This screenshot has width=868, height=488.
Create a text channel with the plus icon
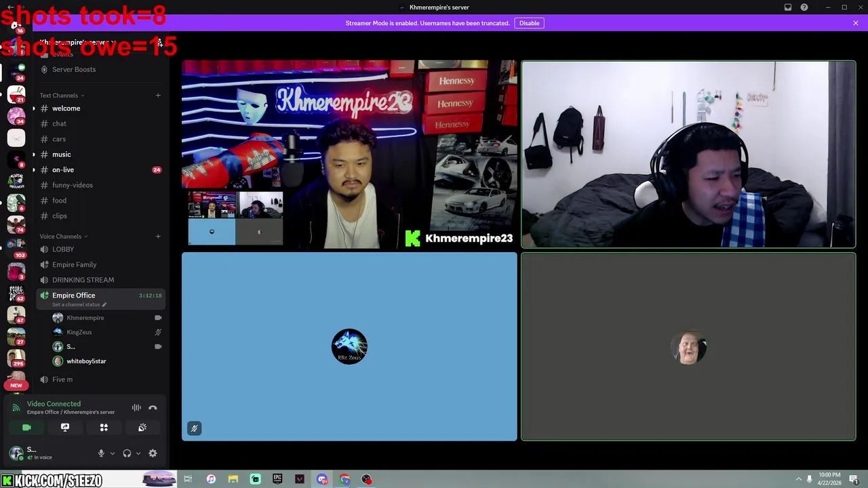coord(158,96)
